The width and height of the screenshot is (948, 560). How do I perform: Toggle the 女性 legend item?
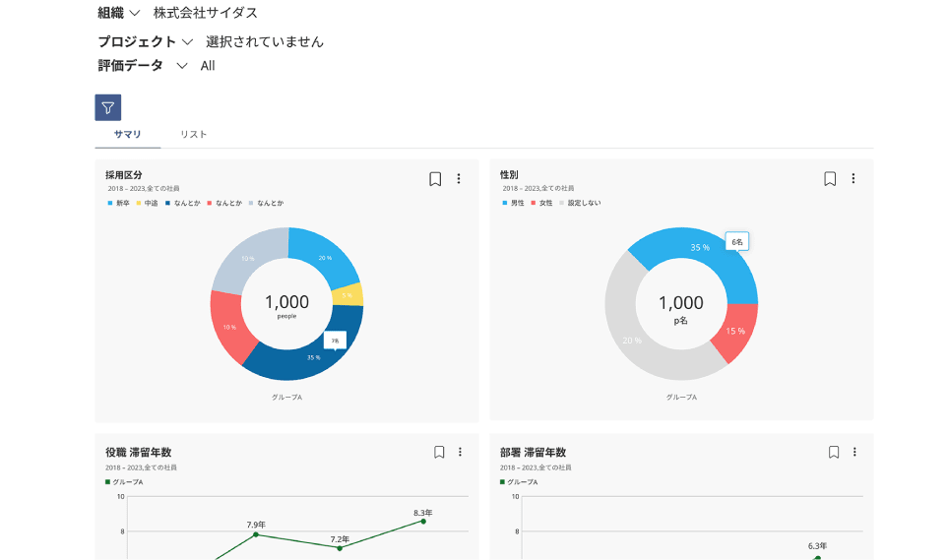tap(541, 203)
